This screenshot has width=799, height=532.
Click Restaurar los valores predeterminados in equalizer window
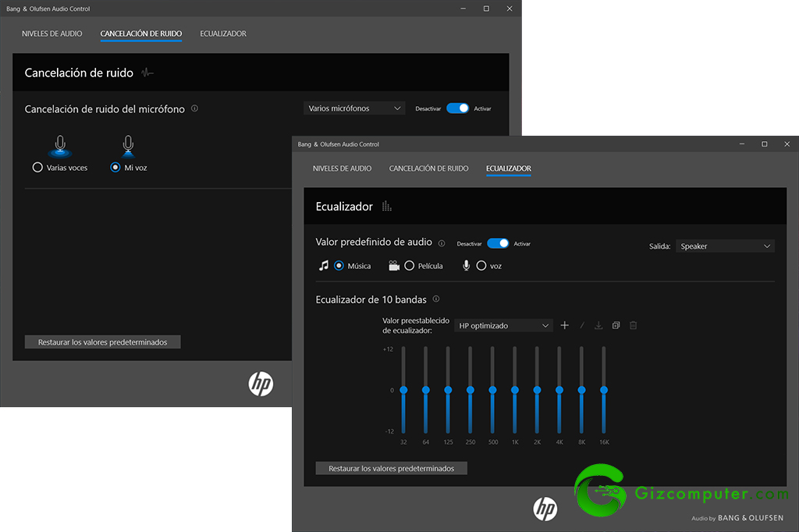tap(392, 468)
